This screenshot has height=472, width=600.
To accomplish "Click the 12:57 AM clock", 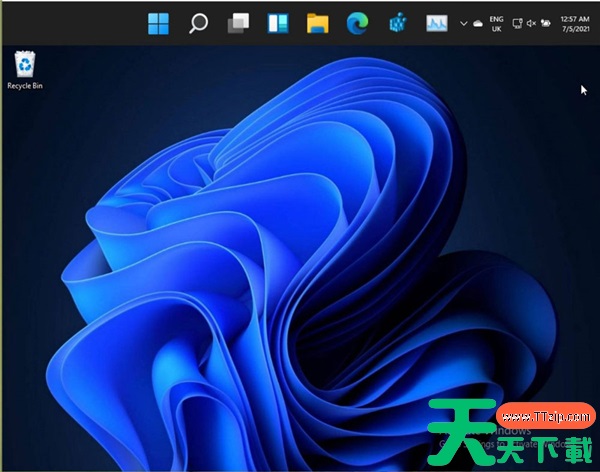I will (x=574, y=17).
